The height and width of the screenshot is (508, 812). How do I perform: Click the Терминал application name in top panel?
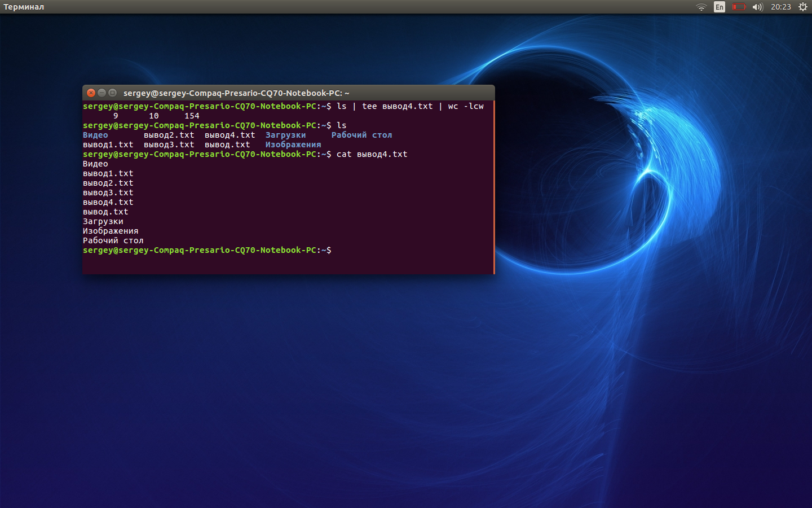pos(24,7)
